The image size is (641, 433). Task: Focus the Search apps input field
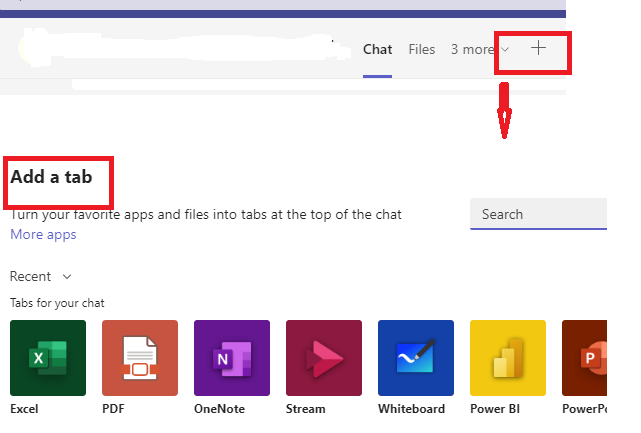(538, 214)
